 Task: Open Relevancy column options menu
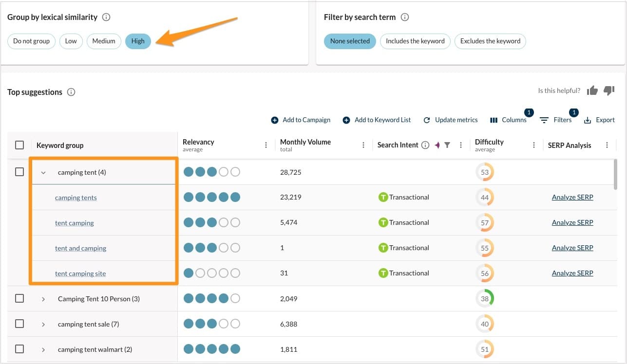pyautogui.click(x=266, y=145)
